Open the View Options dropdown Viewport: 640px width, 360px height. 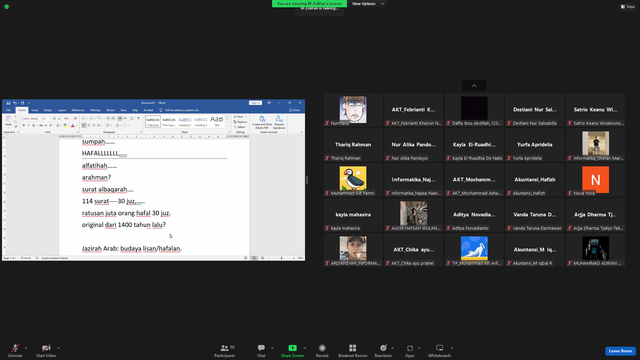(x=367, y=4)
